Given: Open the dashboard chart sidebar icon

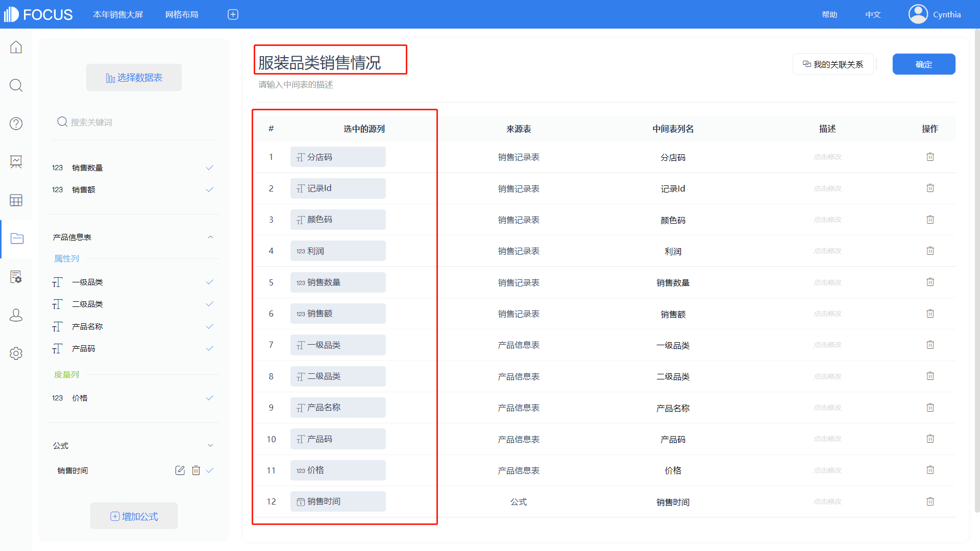Looking at the screenshot, I should click(x=16, y=162).
